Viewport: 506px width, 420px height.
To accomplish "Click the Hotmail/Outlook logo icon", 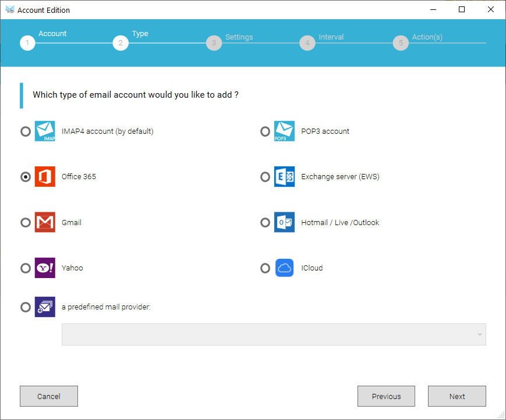I will click(x=284, y=222).
